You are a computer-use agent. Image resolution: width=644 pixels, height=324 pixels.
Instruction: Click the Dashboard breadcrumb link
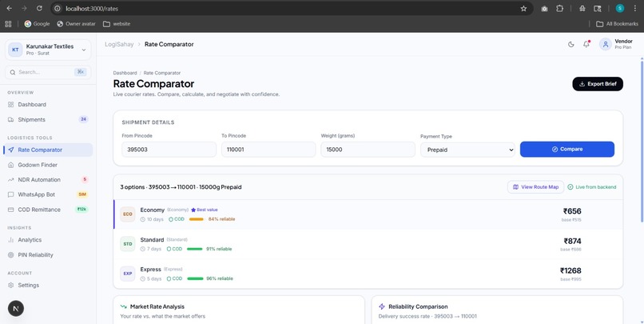coord(125,73)
